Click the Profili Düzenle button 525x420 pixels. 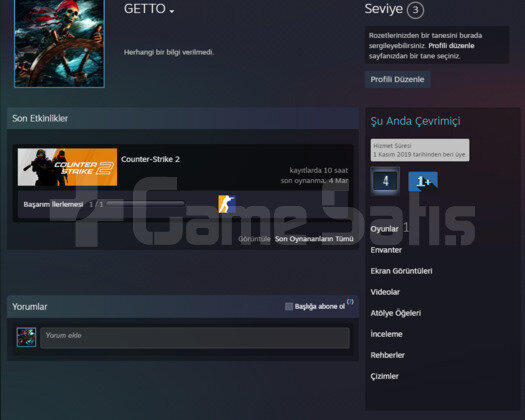pos(397,79)
